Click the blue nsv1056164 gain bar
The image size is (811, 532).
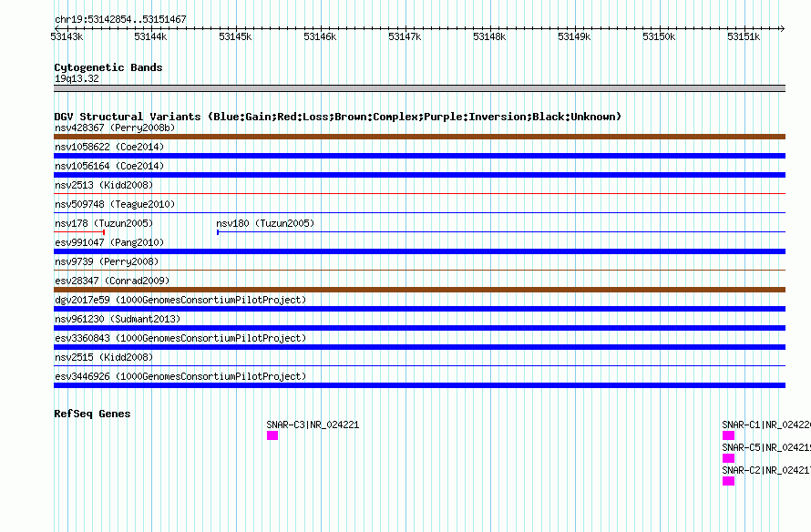pyautogui.click(x=419, y=175)
